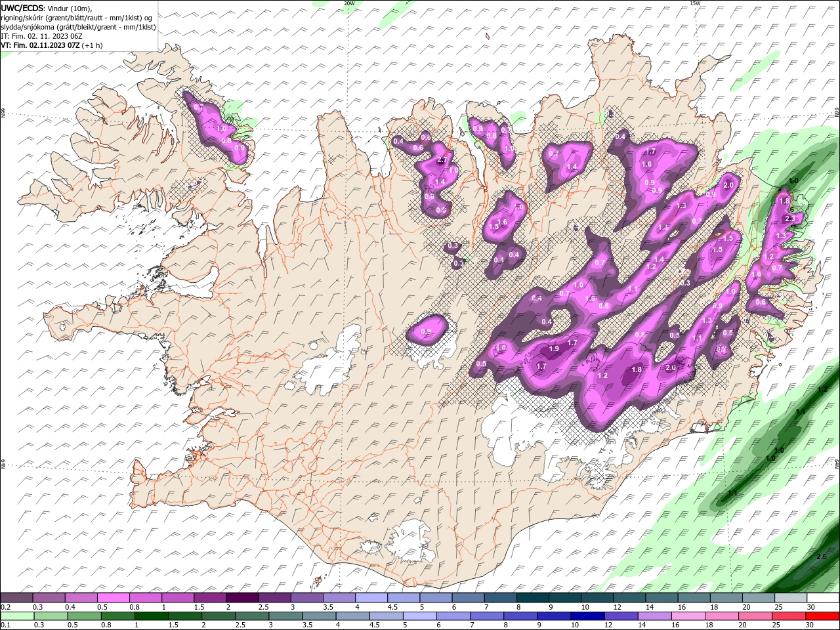
Task: Pick the dark blue swatch right of lower '10'
Action: click(586, 616)
